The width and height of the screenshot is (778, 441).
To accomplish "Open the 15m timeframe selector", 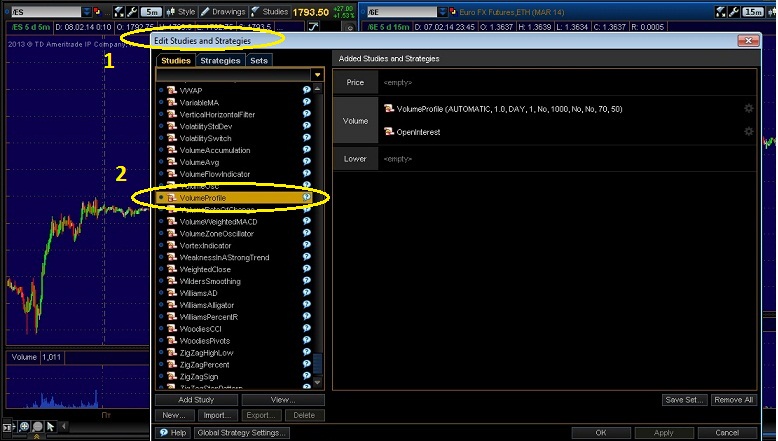I will (x=753, y=11).
